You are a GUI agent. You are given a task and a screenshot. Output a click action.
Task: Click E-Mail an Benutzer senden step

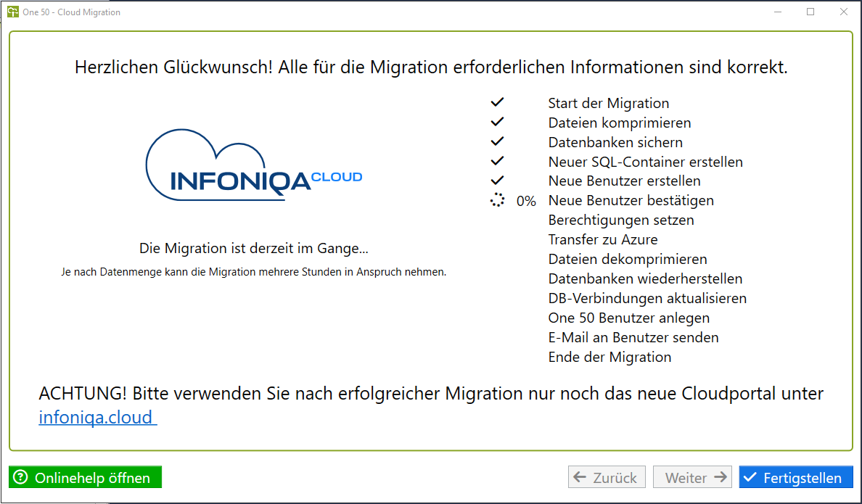[633, 337]
